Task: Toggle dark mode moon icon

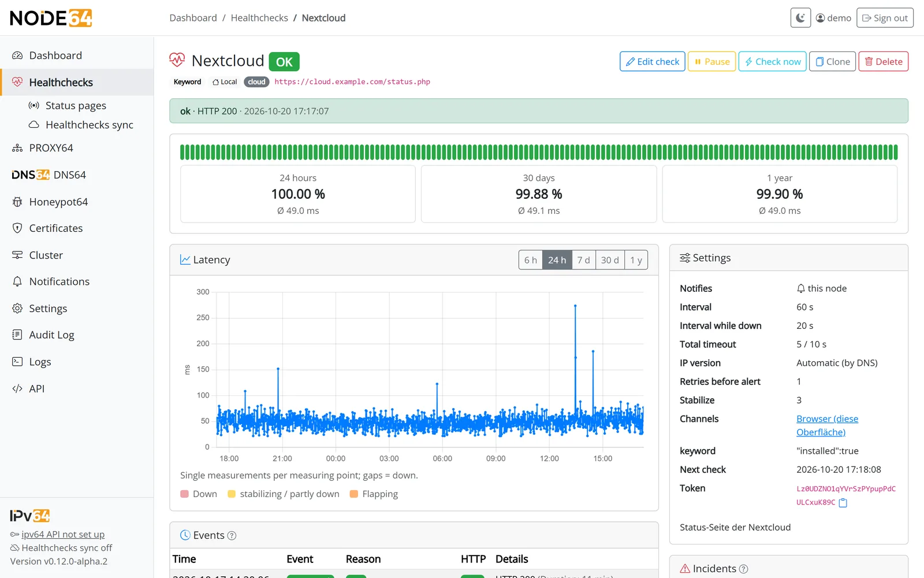Action: (800, 18)
